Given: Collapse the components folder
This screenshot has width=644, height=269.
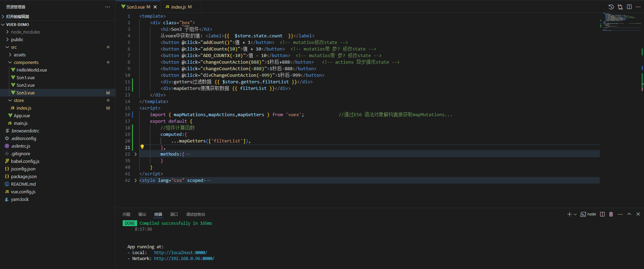Looking at the screenshot, I should (58, 62).
